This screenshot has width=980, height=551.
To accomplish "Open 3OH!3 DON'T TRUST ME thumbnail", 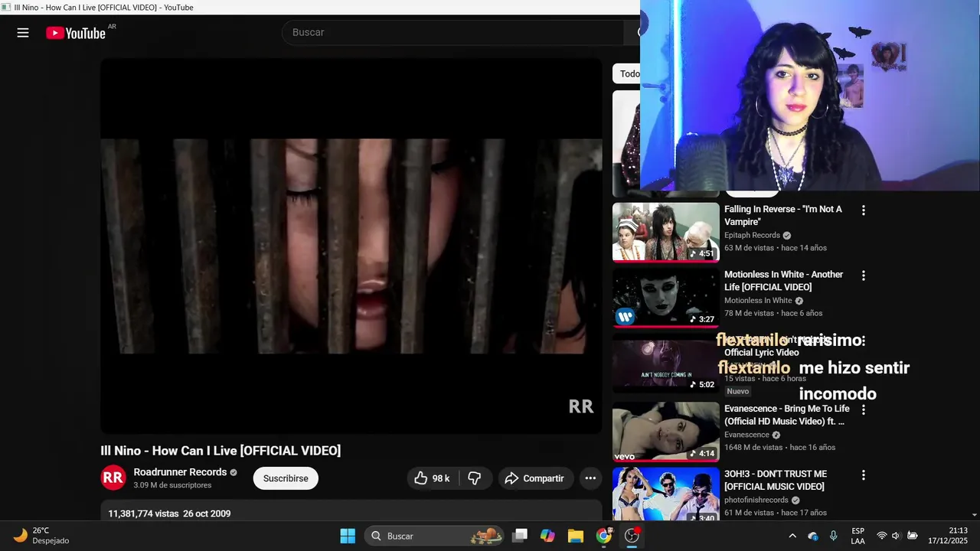I will (666, 494).
